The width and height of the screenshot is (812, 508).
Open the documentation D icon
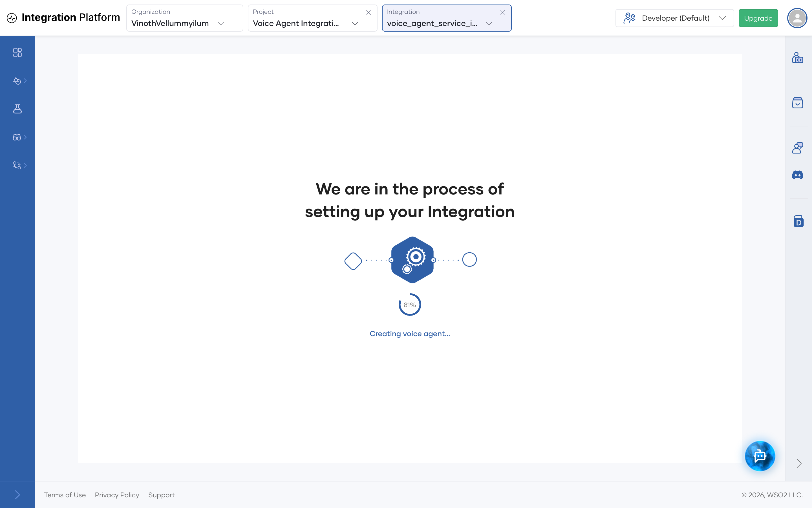pos(798,222)
